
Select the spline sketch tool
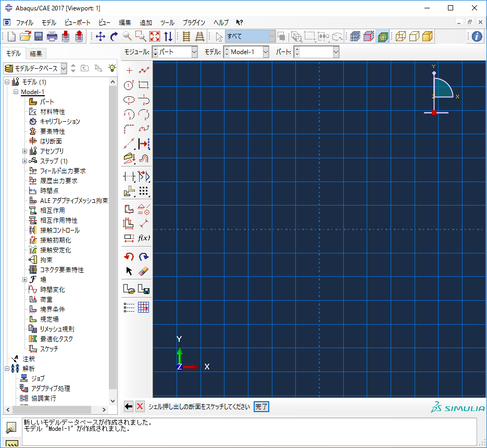tap(143, 129)
